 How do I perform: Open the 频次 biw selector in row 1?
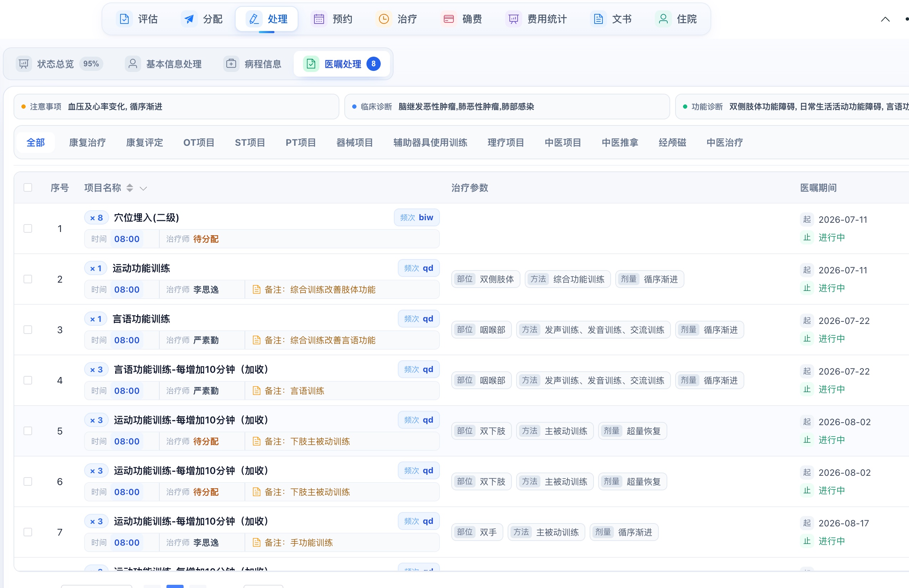(417, 217)
